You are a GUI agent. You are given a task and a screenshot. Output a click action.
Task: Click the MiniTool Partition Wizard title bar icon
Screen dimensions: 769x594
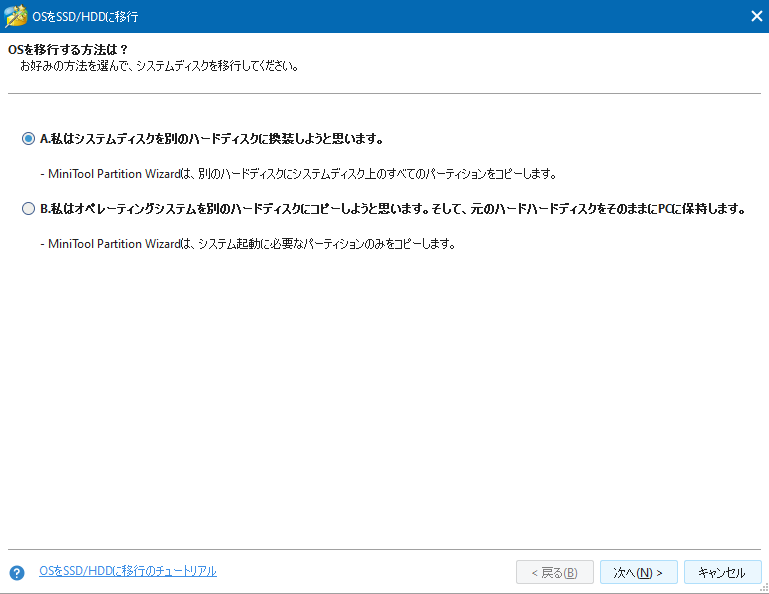tap(17, 16)
